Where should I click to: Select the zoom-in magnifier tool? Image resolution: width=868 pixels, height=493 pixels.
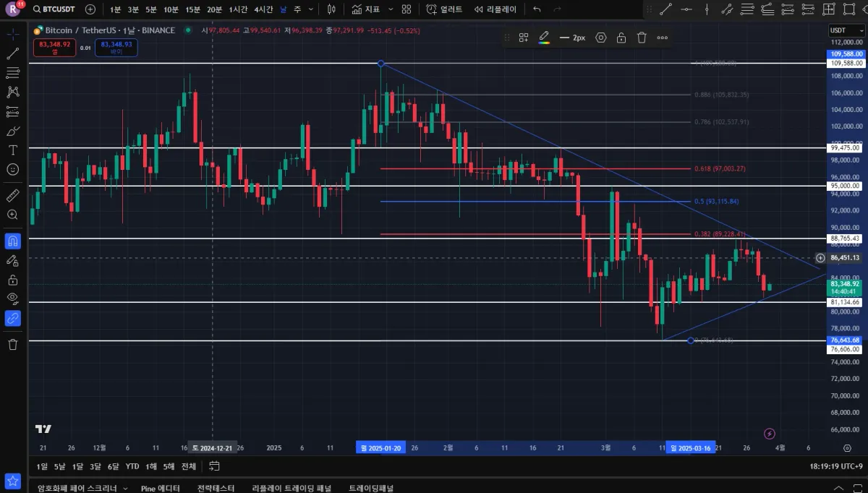pos(12,215)
